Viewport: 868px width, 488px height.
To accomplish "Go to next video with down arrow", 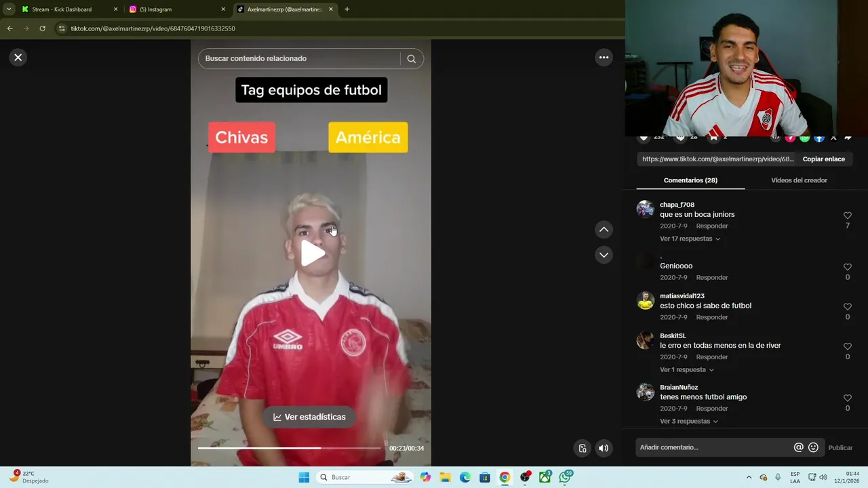I will (x=604, y=255).
